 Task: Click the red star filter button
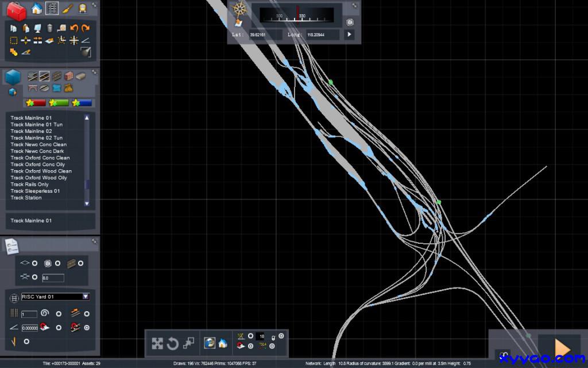coord(34,103)
